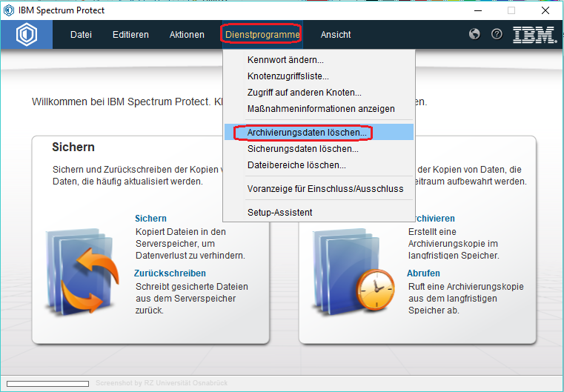Click the IBM Spectrum Protect shield logo

27,35
